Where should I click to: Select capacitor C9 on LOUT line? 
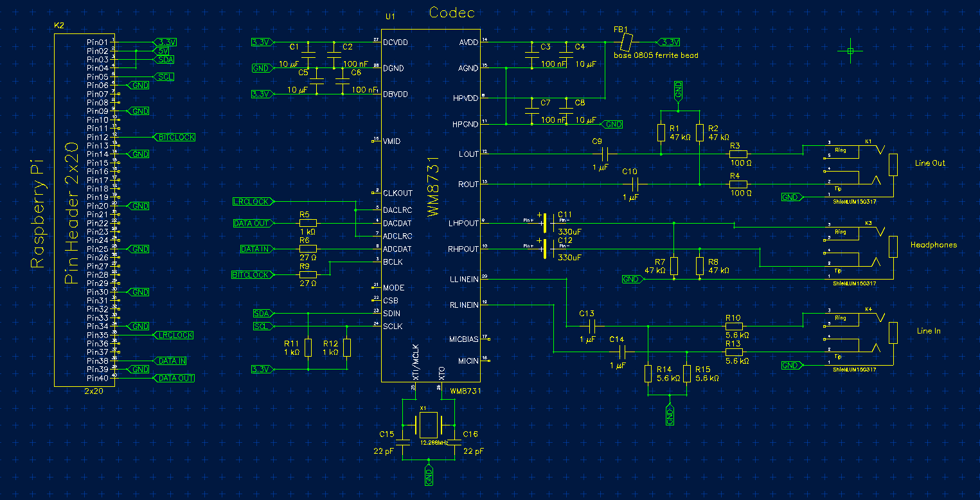click(604, 154)
